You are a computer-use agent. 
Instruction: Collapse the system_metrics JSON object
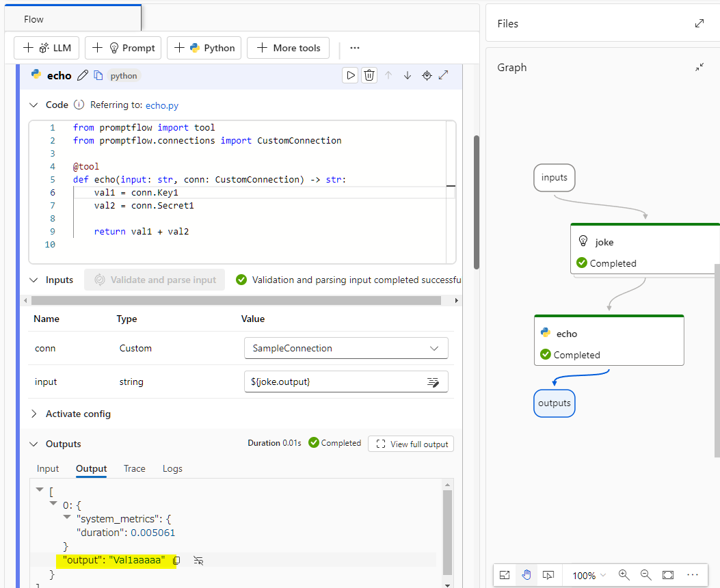tap(67, 517)
